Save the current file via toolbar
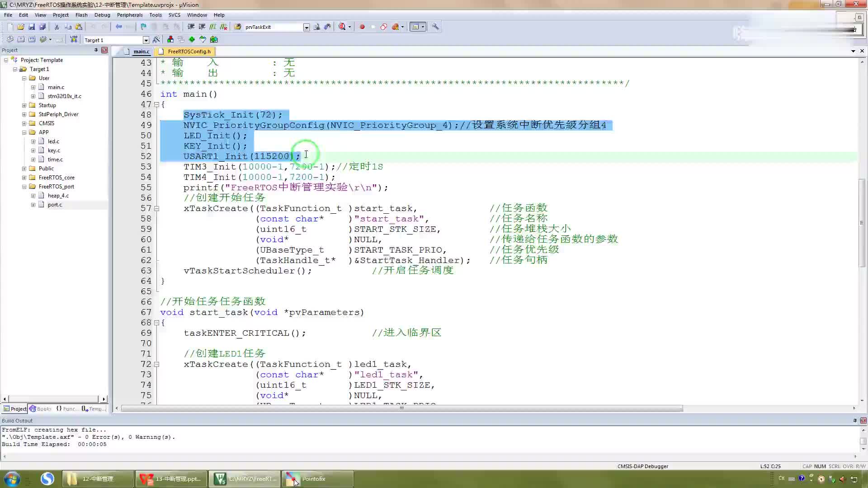The height and width of the screenshot is (488, 868). click(32, 27)
